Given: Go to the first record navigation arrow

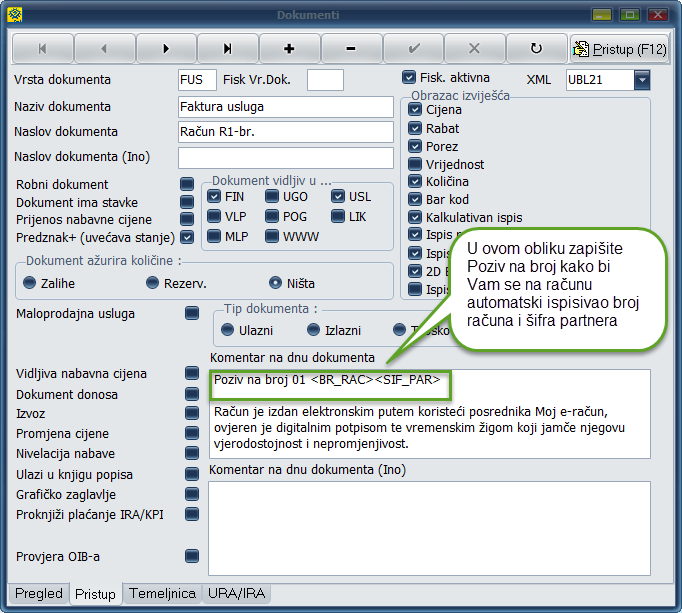Looking at the screenshot, I should pyautogui.click(x=42, y=48).
